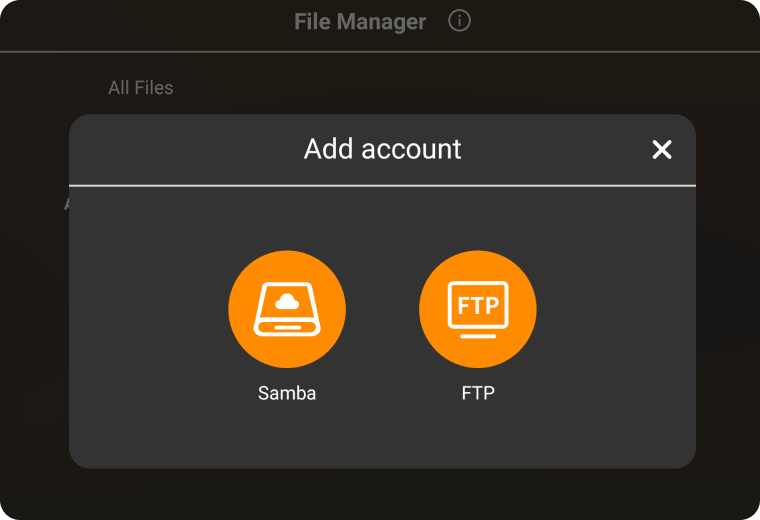Choose Samba as the account type
760x520 pixels.
(x=287, y=309)
